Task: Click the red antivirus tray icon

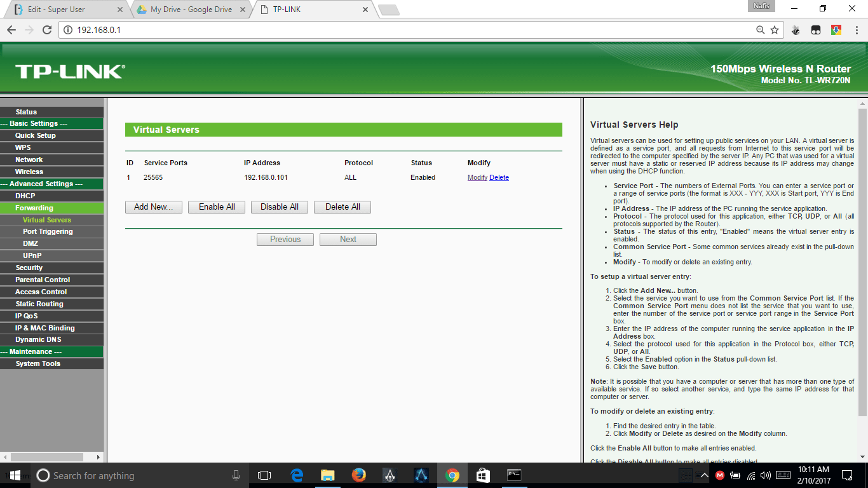Action: pos(720,475)
